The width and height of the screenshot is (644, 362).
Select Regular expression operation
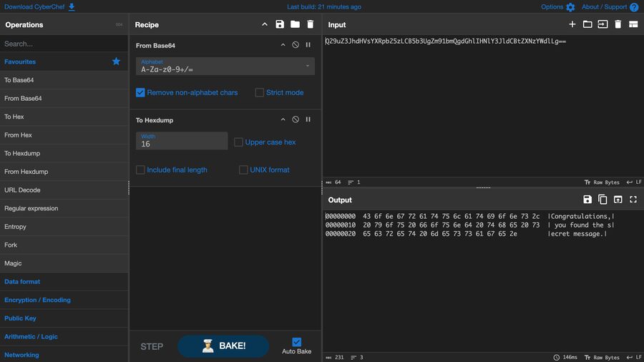[x=64, y=208]
